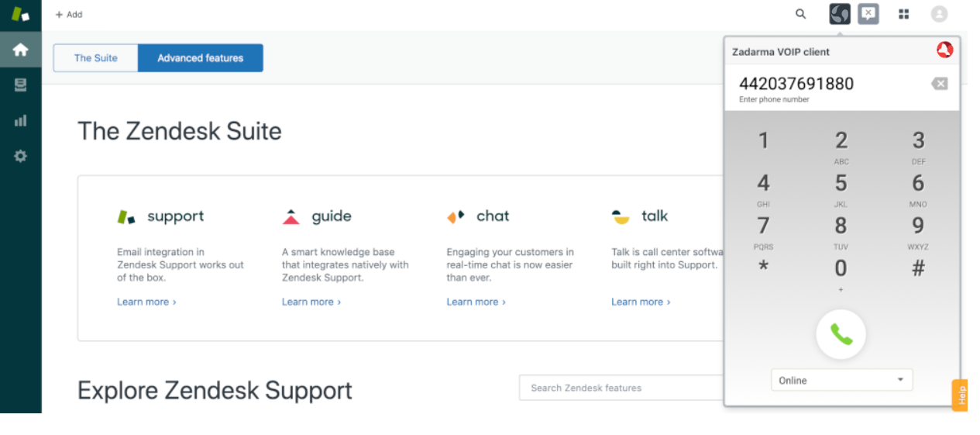Click The Zendesk Suite heading
Screen dimensions: 980x435
coord(180,131)
